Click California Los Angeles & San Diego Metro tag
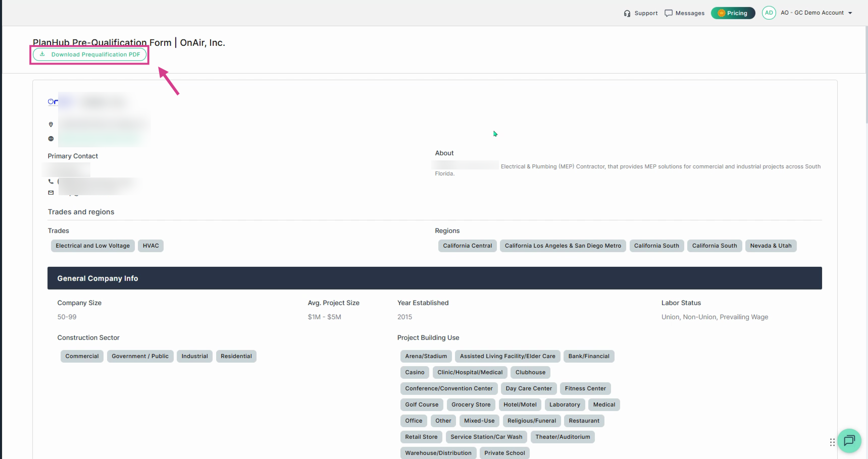The image size is (868, 459). (563, 246)
